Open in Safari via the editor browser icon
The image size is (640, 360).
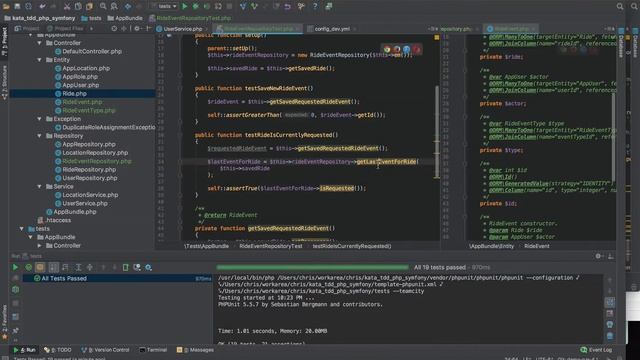click(407, 49)
